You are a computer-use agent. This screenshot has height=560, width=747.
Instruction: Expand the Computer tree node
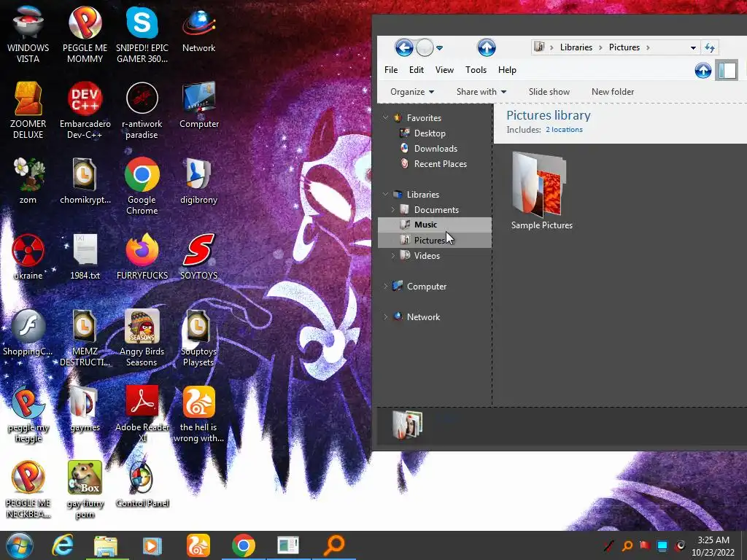click(x=385, y=286)
